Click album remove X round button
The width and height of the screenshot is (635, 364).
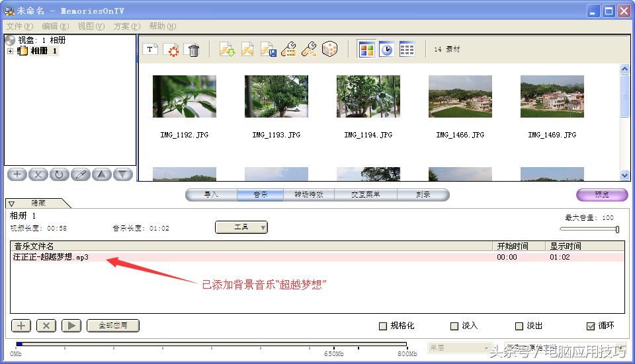[x=38, y=174]
